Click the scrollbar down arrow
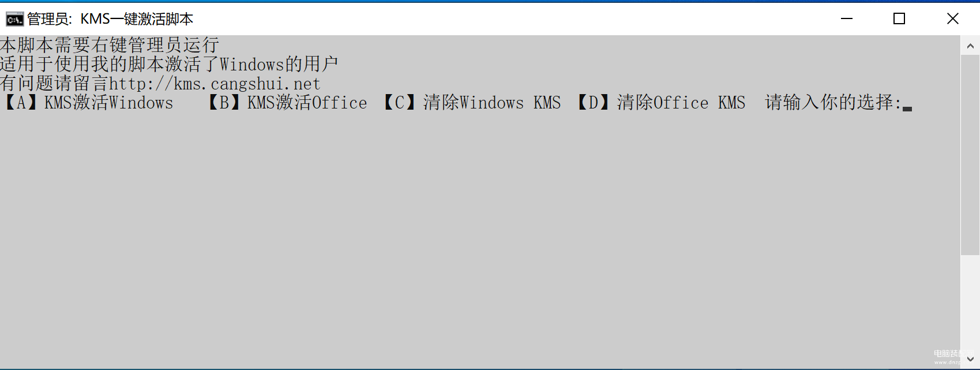Screen dimensions: 980x370 point(970,359)
